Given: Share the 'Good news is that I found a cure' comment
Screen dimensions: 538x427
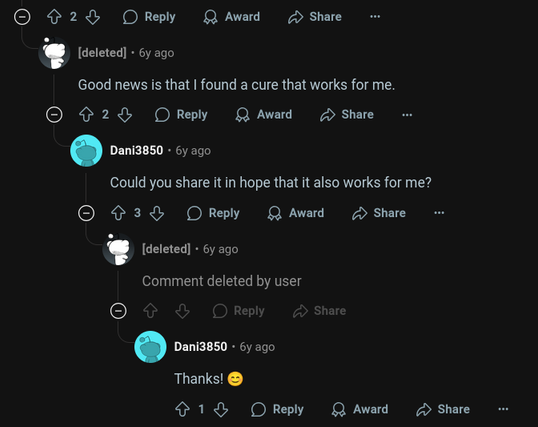Looking at the screenshot, I should pos(347,115).
